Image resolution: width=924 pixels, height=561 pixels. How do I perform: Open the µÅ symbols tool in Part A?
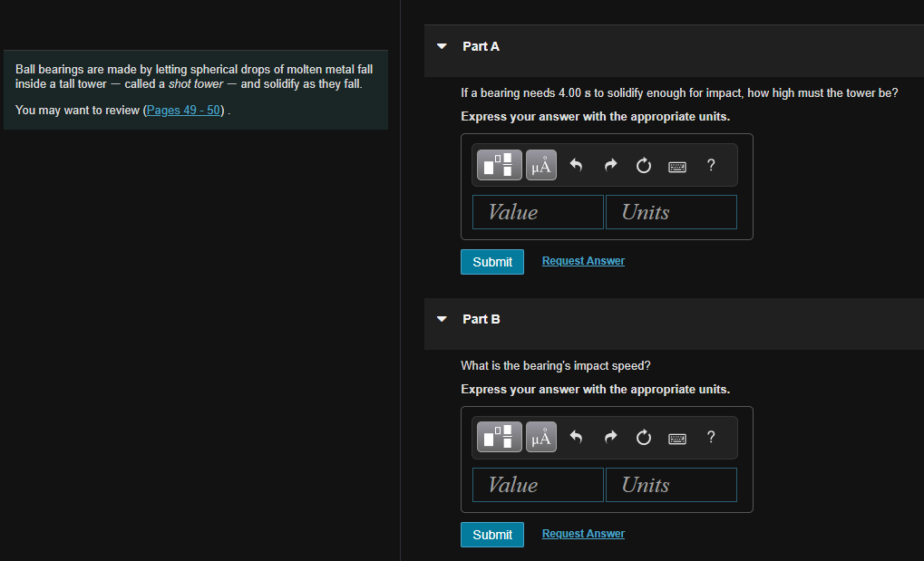(541, 165)
